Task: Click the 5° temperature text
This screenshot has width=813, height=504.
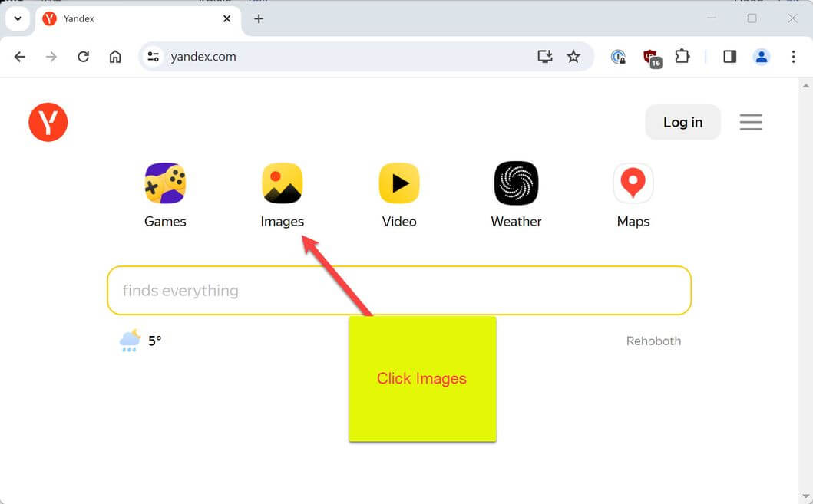Action: point(154,341)
